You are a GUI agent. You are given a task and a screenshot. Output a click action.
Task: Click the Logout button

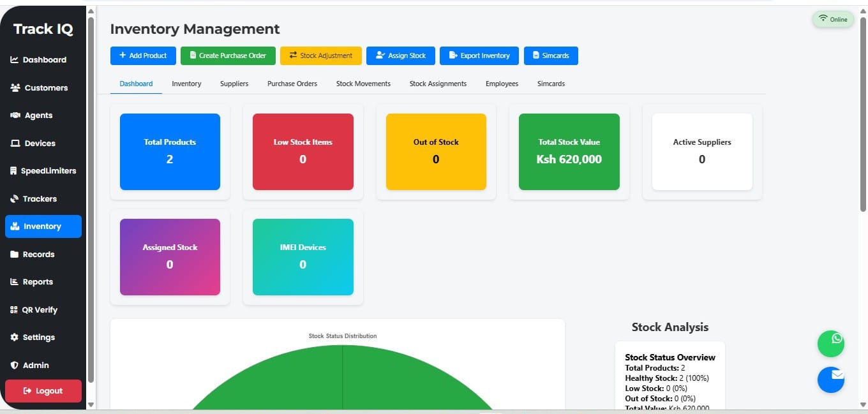43,391
